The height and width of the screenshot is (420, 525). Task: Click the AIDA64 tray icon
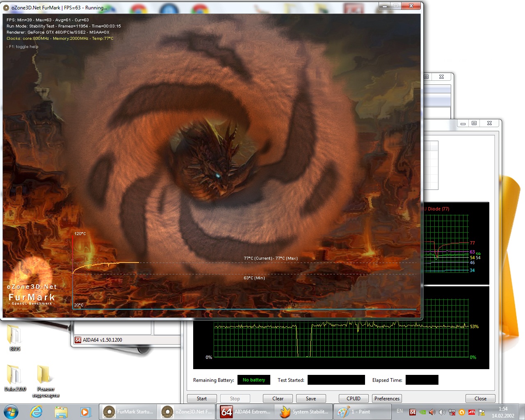pyautogui.click(x=413, y=412)
